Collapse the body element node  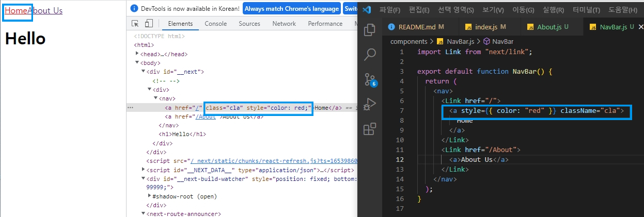[137, 62]
